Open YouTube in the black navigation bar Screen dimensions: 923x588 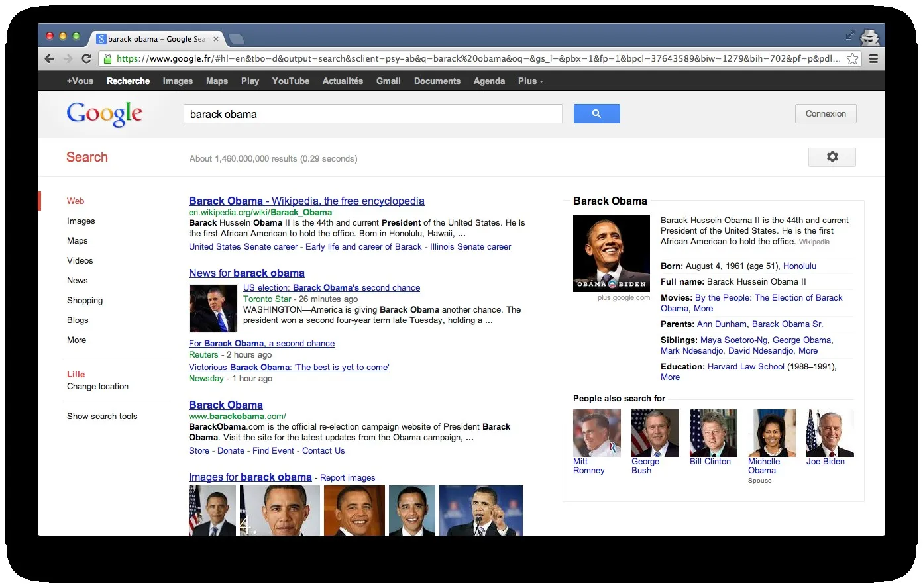click(290, 81)
